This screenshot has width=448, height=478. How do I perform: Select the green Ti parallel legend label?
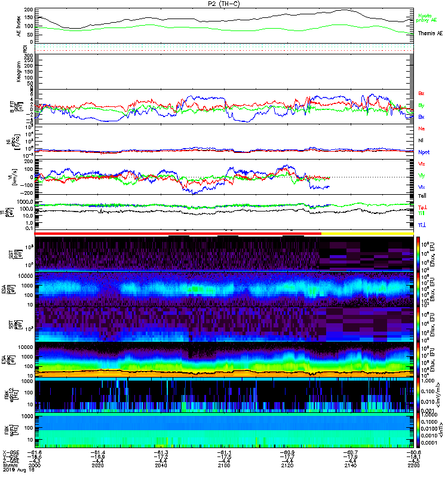point(422,213)
